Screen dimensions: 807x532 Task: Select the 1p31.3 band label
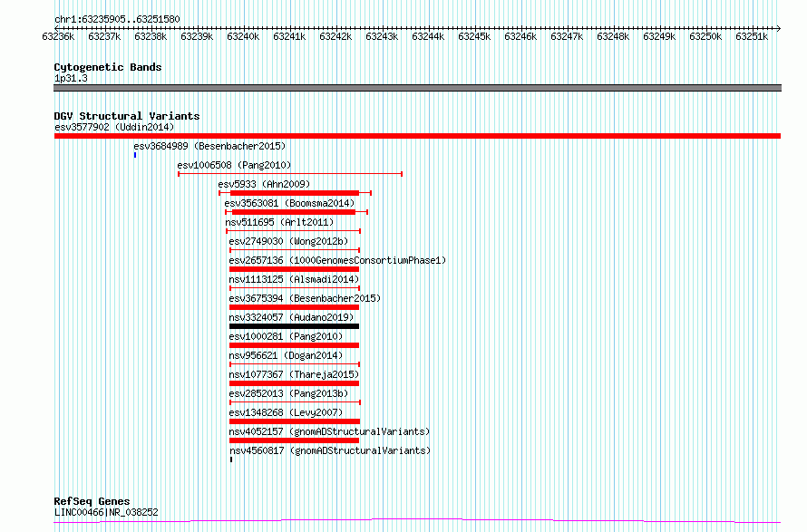point(71,78)
